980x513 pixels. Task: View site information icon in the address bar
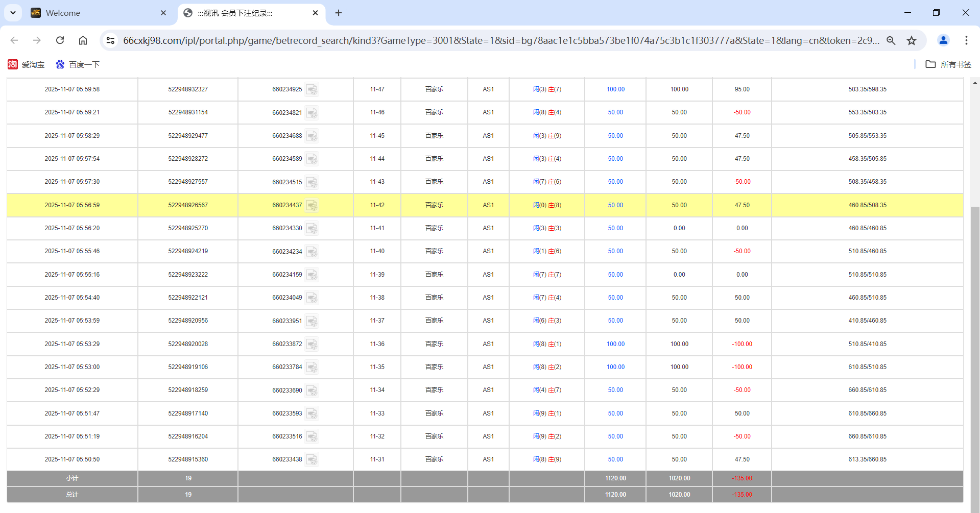(x=110, y=40)
